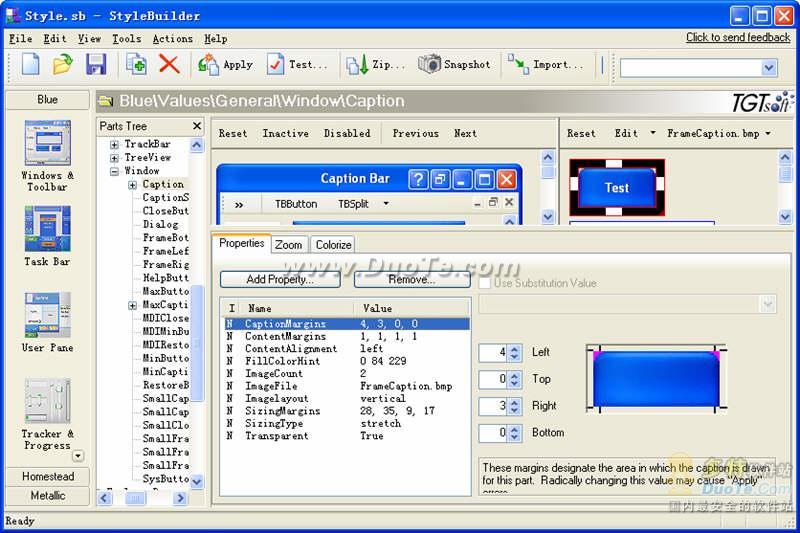Click the add scheme icon
This screenshot has width=800, height=533.
coord(136,65)
